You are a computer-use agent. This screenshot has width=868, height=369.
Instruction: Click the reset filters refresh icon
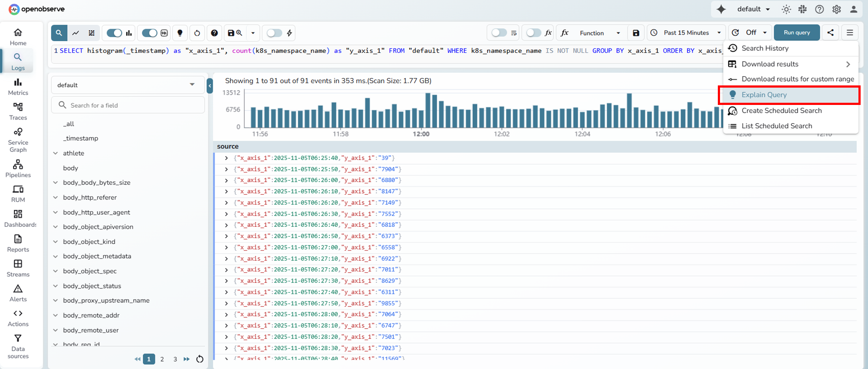tap(197, 33)
